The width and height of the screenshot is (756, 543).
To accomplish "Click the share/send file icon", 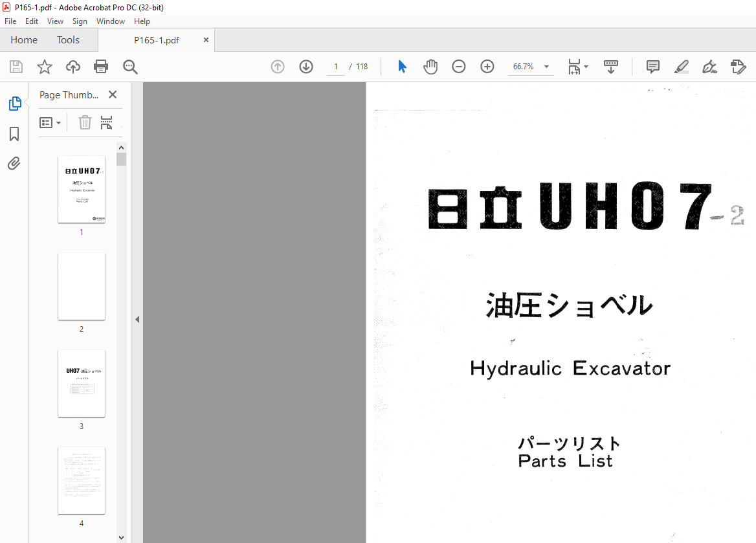I will pos(738,67).
